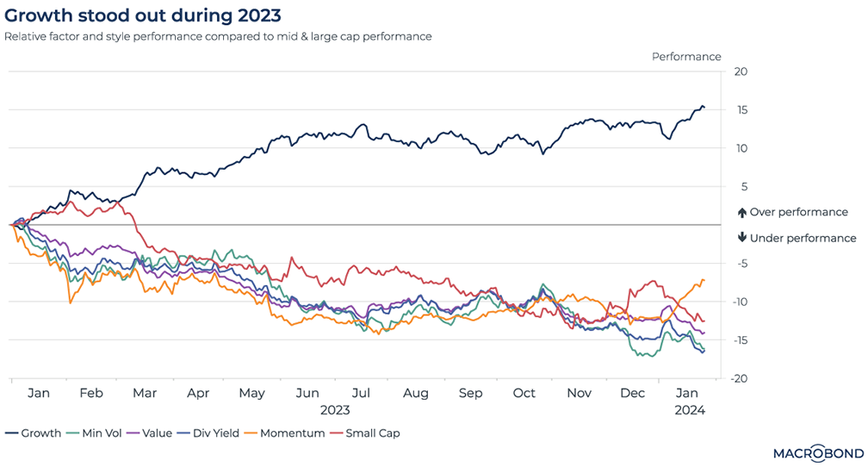Click the 'Over performance' label
The image size is (868, 467).
pyautogui.click(x=798, y=212)
